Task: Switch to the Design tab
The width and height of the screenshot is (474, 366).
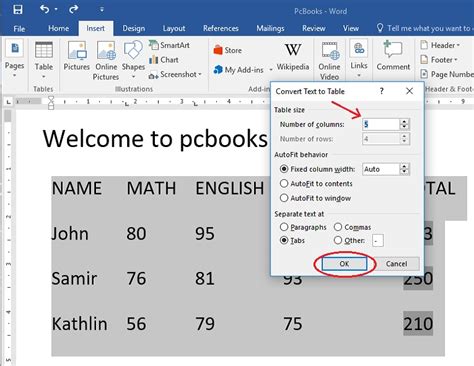Action: tap(134, 29)
